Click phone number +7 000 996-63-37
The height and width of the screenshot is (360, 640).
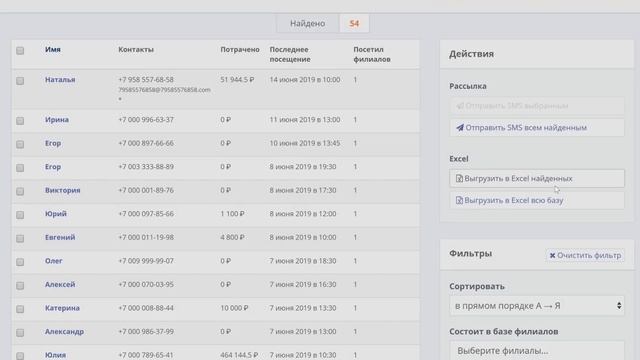tap(146, 120)
